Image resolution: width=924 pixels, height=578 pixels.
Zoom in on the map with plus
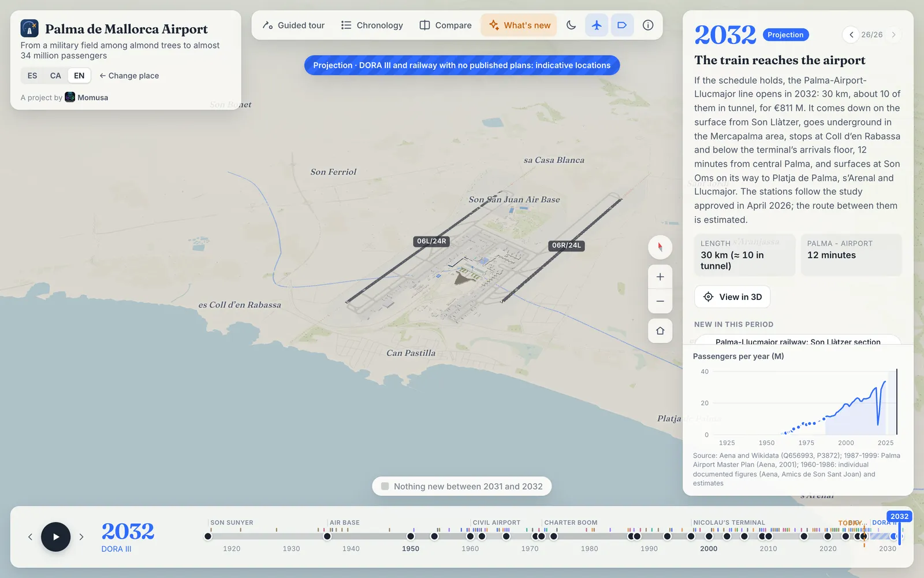660,277
